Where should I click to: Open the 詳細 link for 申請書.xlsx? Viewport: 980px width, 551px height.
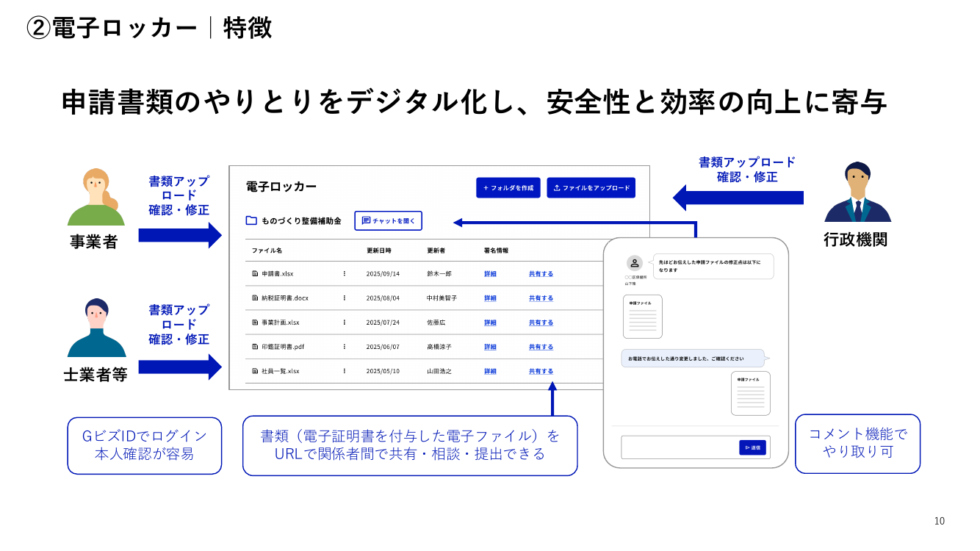click(x=490, y=274)
